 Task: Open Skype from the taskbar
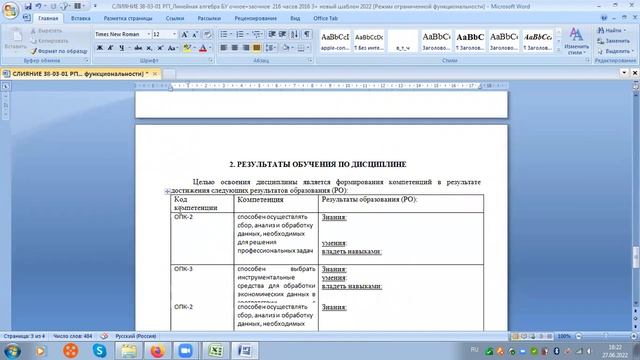click(x=99, y=351)
